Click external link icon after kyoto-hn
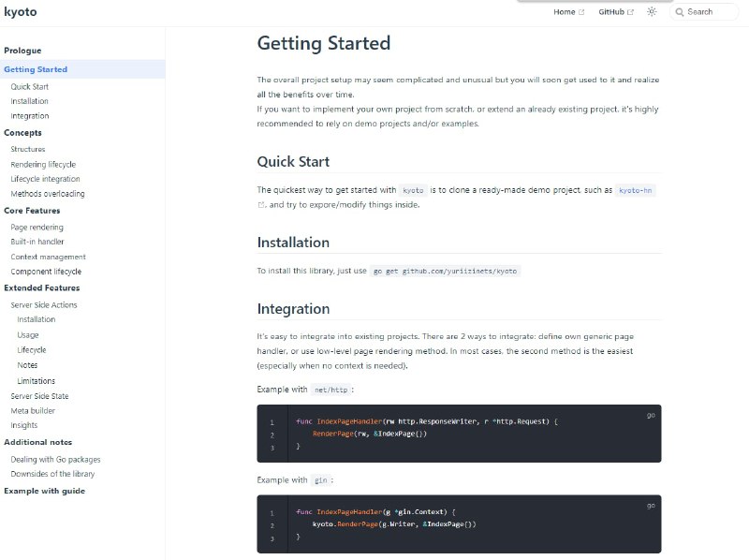The image size is (749, 560). click(261, 205)
